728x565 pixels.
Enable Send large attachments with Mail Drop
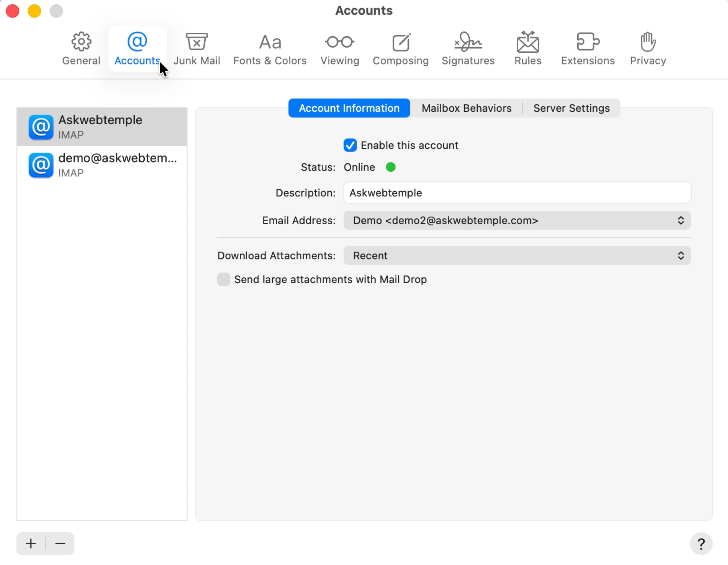click(224, 279)
